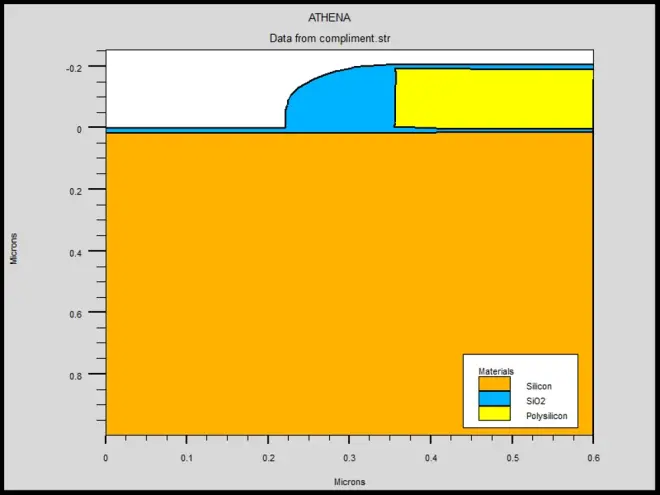
Task: Click the horizontal 'Microns' axis title
Action: coord(349,482)
